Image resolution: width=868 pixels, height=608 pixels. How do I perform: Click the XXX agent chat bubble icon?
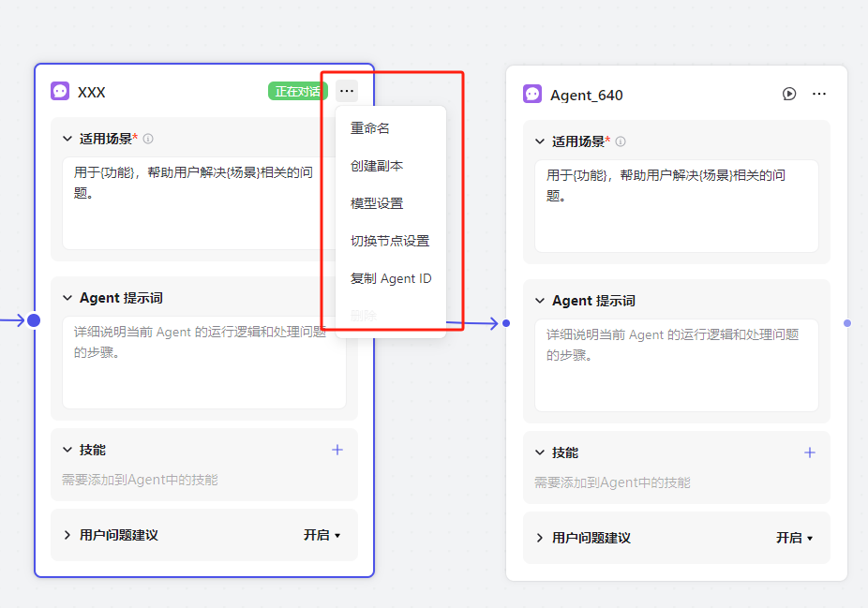[x=60, y=91]
